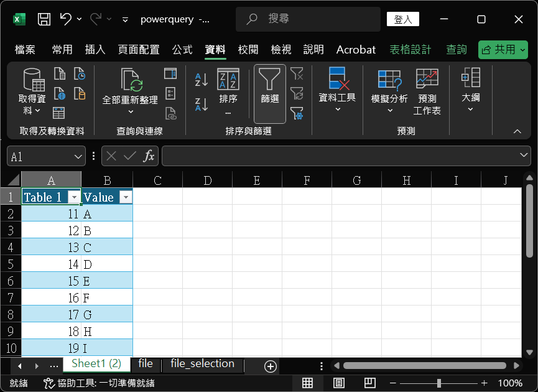
Task: Switch to Page Layout view in status bar
Action: tap(339, 383)
